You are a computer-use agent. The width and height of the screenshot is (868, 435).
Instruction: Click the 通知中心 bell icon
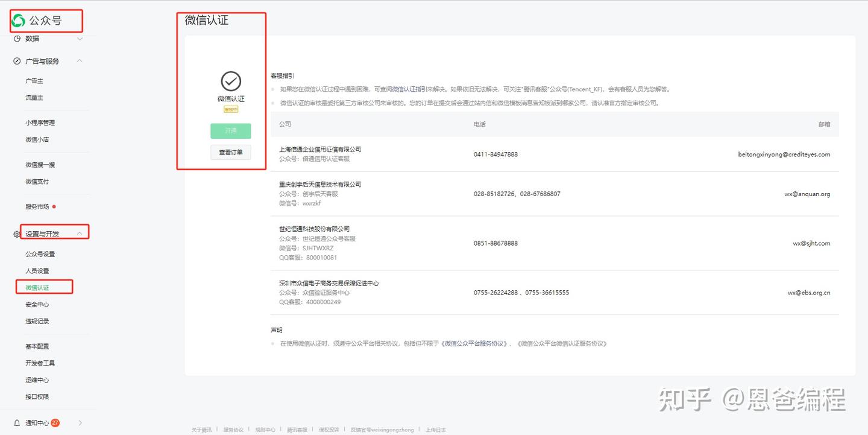[x=17, y=423]
